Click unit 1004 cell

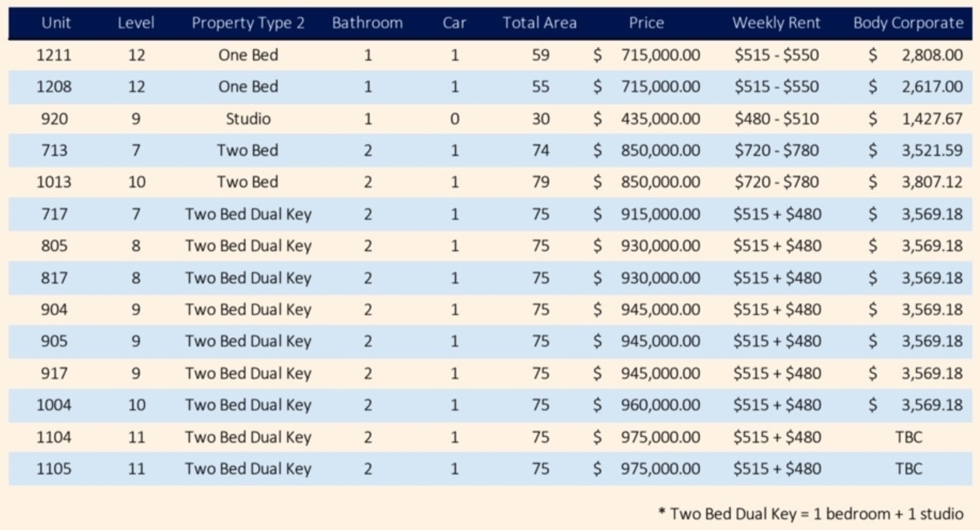tap(54, 405)
